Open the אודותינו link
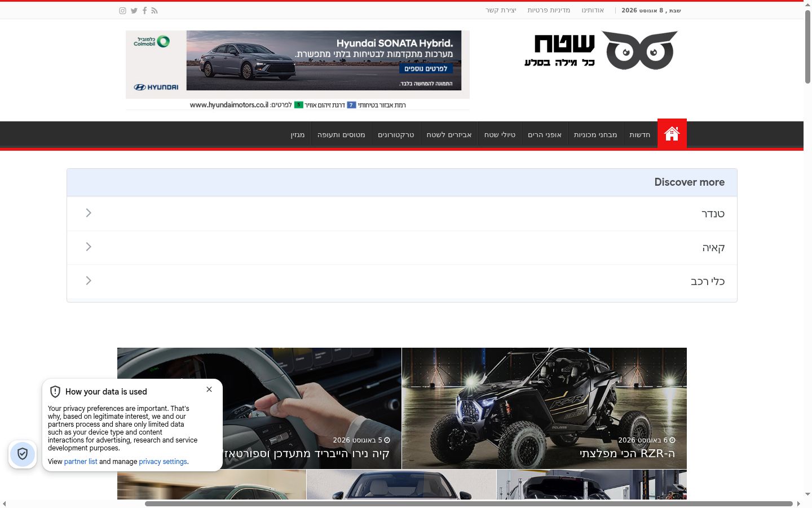Viewport: 812px width, 508px height. (x=593, y=10)
